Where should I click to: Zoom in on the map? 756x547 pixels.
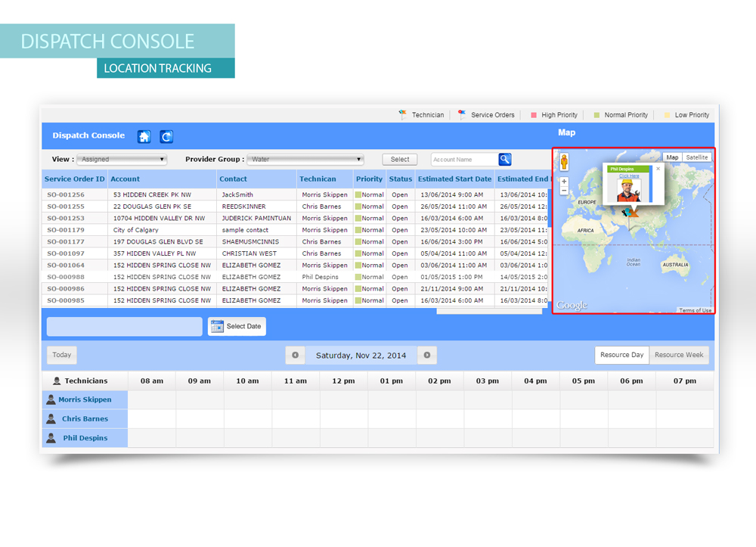coord(564,182)
